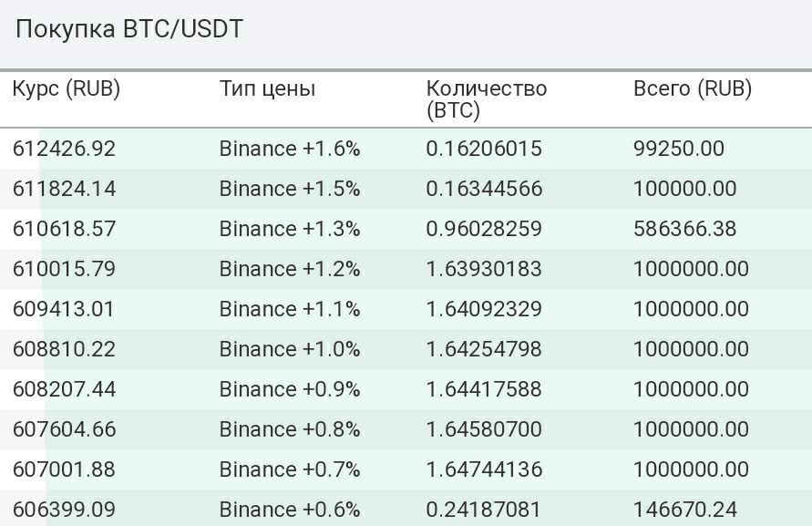Viewport: 812px width, 526px height.
Task: Choose the Binance +1.5% offer row
Action: point(406,189)
